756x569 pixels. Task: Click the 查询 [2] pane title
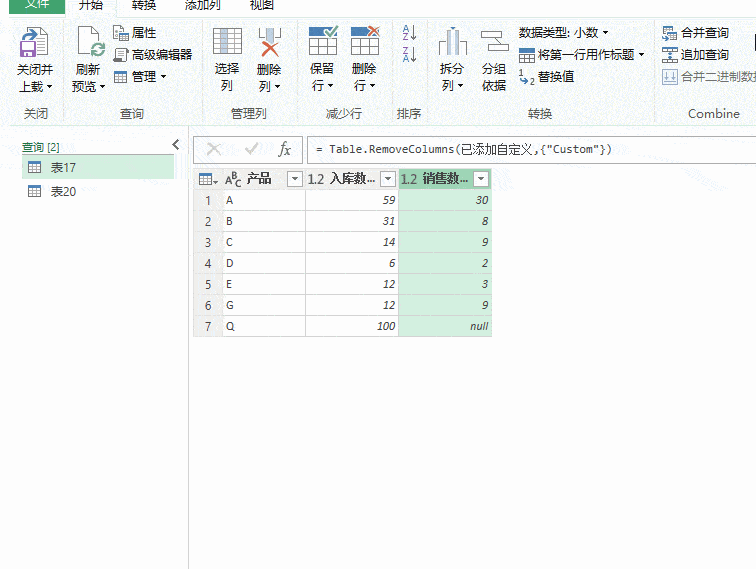coord(41,147)
